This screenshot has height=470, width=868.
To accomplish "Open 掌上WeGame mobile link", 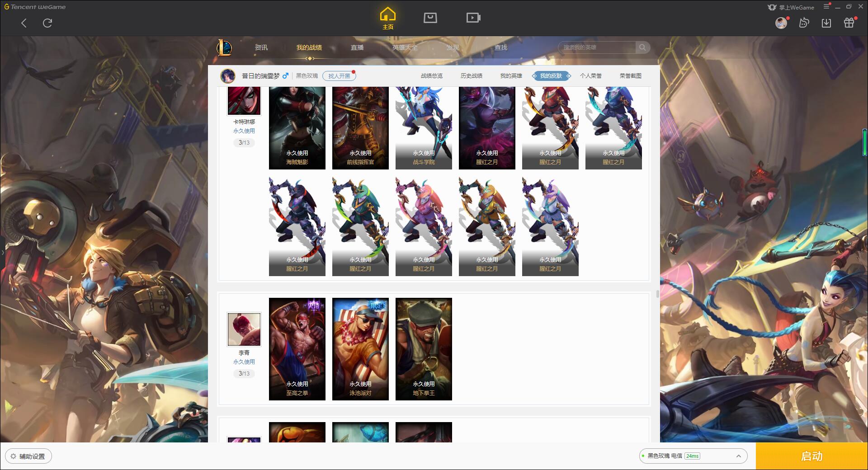I will [791, 7].
